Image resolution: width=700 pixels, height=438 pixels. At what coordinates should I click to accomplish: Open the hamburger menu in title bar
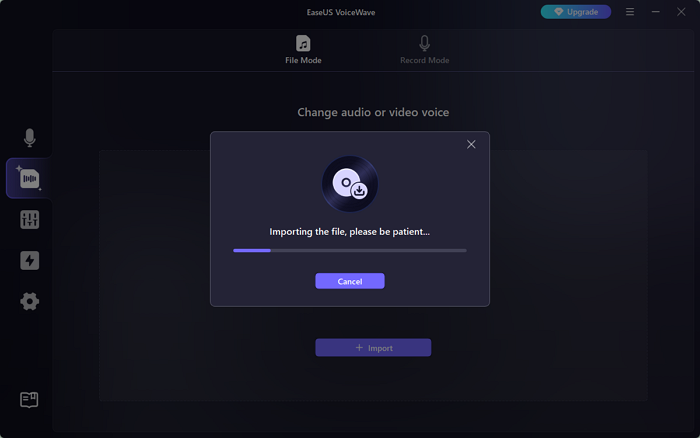click(629, 12)
